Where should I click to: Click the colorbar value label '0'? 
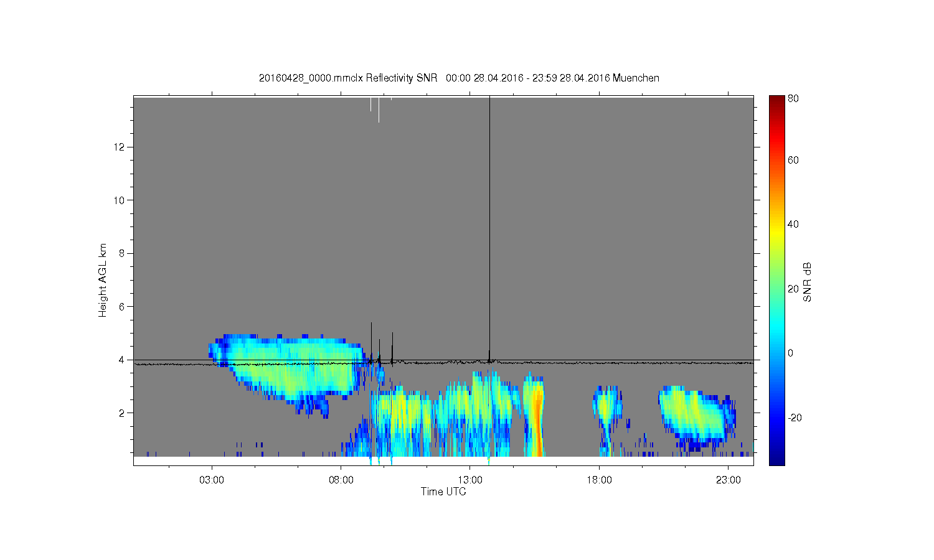(x=791, y=353)
